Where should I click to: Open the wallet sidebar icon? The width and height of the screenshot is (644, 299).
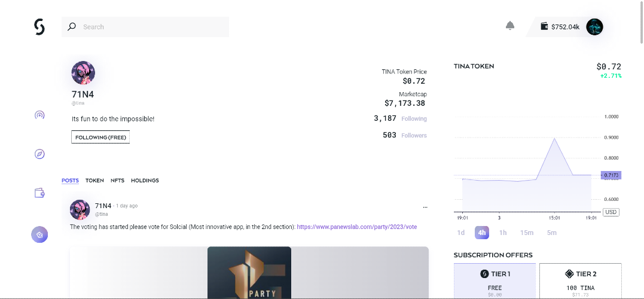click(x=39, y=193)
